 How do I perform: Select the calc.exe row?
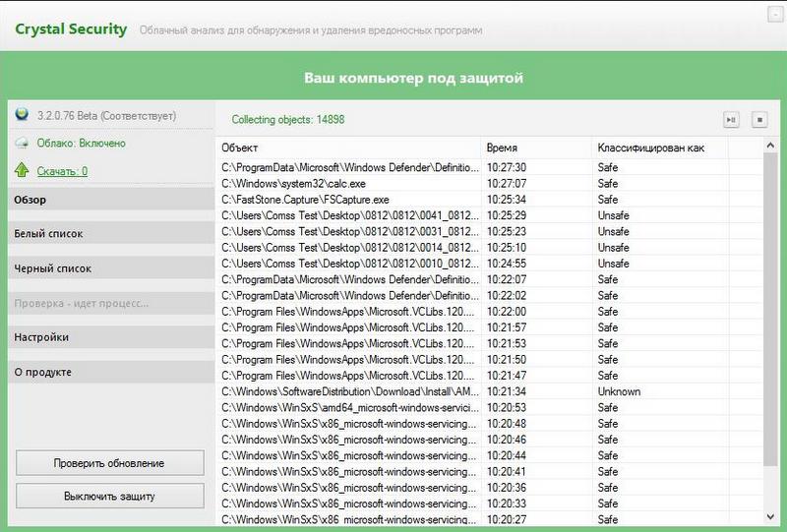[489, 183]
